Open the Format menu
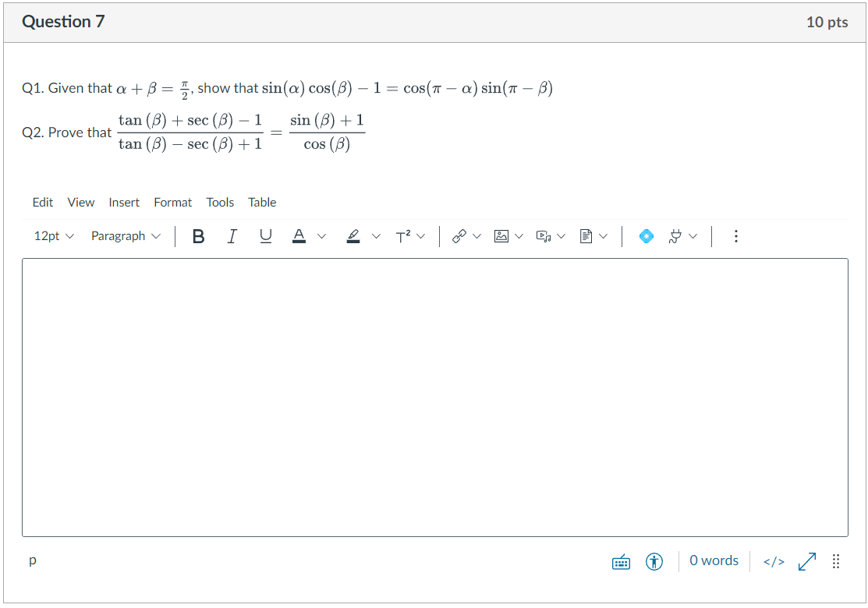Viewport: 868px width, 608px height. click(172, 203)
